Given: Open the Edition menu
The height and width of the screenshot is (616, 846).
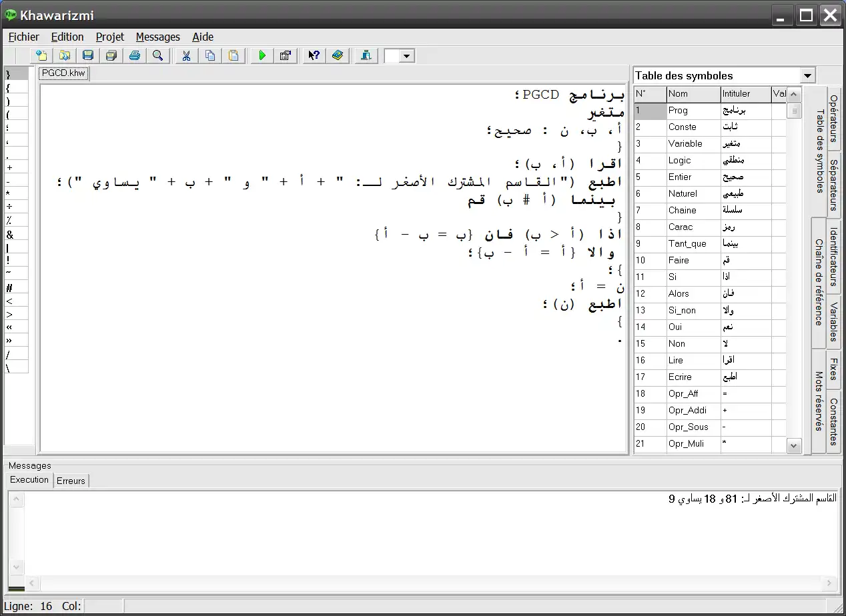Looking at the screenshot, I should (x=67, y=37).
